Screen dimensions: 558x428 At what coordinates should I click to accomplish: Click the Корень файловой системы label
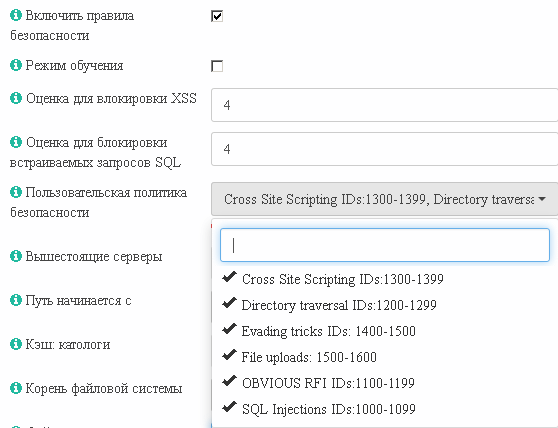click(x=104, y=389)
